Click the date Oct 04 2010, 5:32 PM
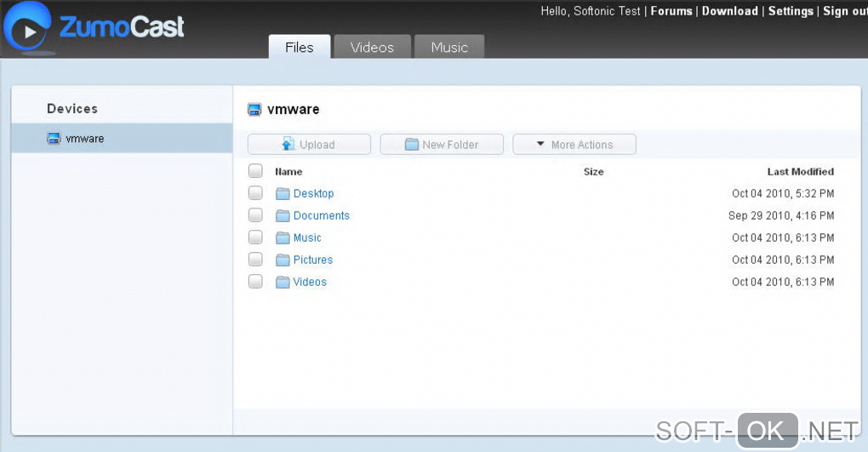This screenshot has height=452, width=868. [x=783, y=193]
